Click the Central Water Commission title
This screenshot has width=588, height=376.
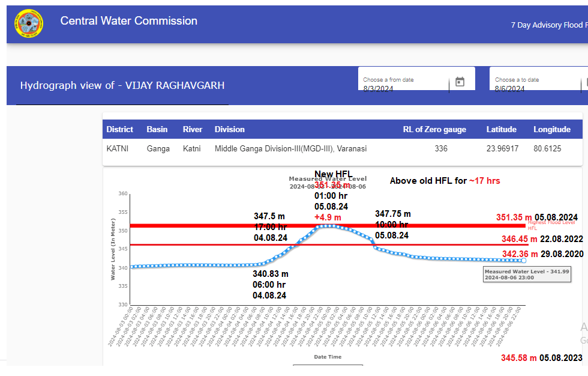pos(128,21)
